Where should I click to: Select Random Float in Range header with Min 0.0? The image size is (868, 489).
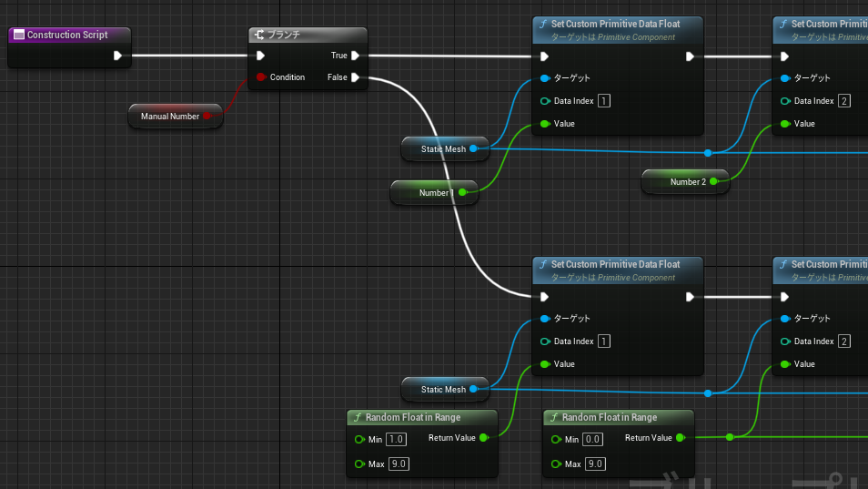[x=619, y=417]
